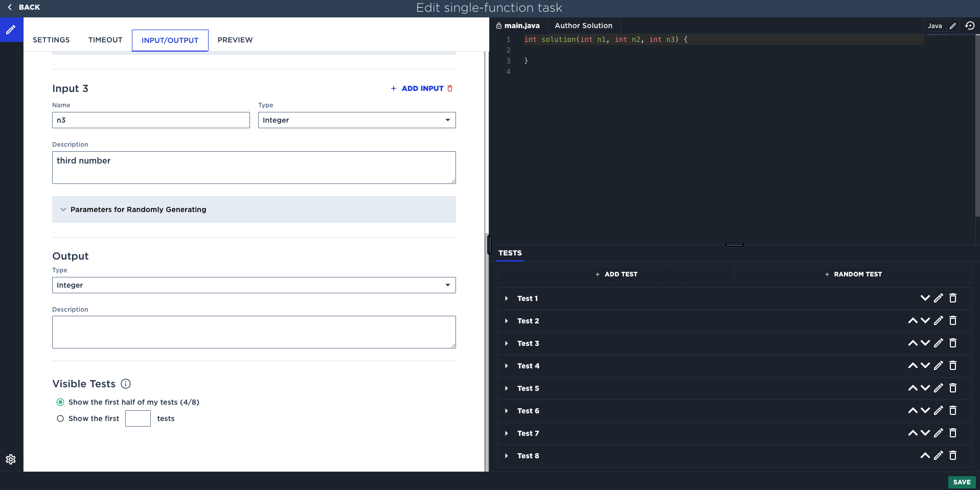This screenshot has width=980, height=490.
Task: Open settings gear in bottom-left corner
Action: tap(11, 459)
